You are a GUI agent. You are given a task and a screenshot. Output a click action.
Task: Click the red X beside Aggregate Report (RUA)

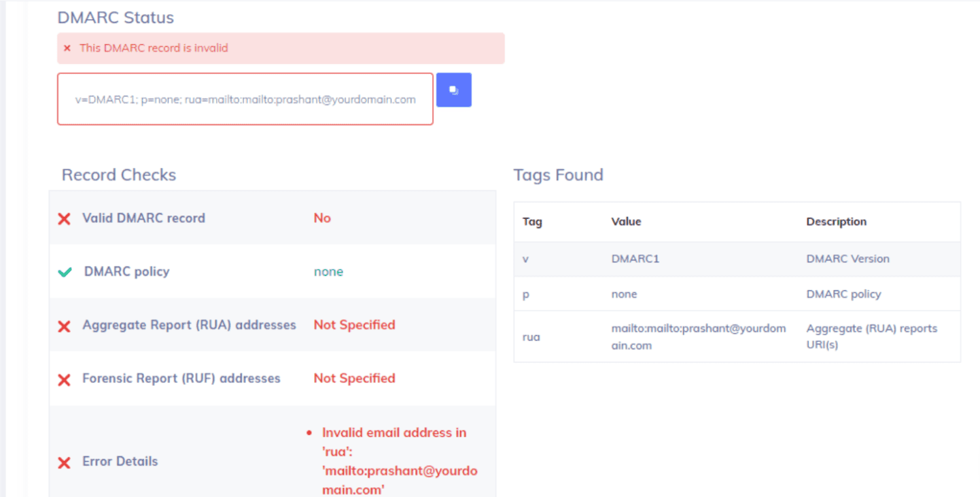pyautogui.click(x=65, y=326)
